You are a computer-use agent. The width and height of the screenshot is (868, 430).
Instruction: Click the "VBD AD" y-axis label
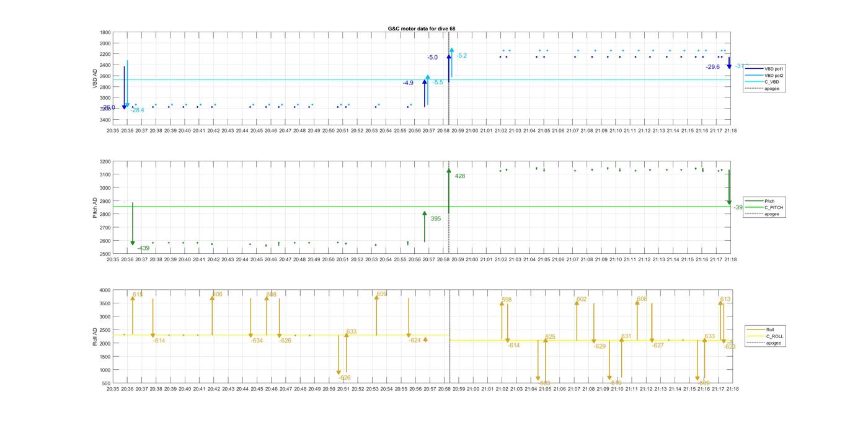click(x=95, y=78)
